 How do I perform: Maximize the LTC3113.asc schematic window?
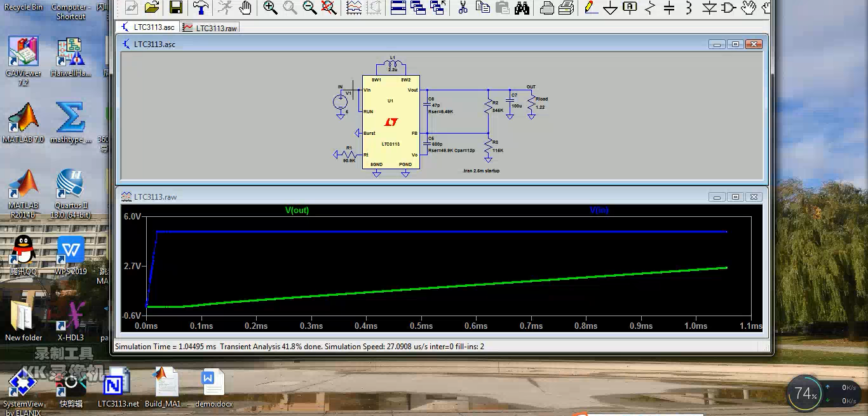pos(735,45)
